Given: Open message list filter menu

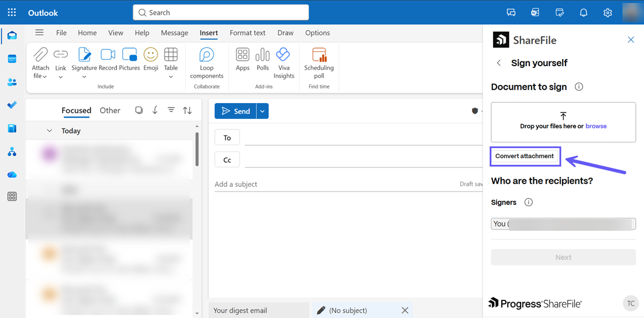Looking at the screenshot, I should 172,110.
